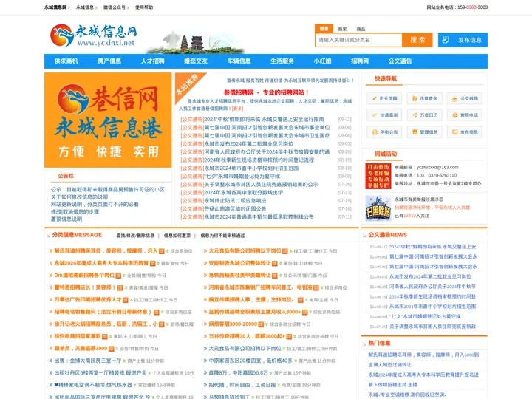Open the 查找/修改/删除信息 help link
Image resolution: width=532 pixels, height=399 pixels.
[135, 236]
